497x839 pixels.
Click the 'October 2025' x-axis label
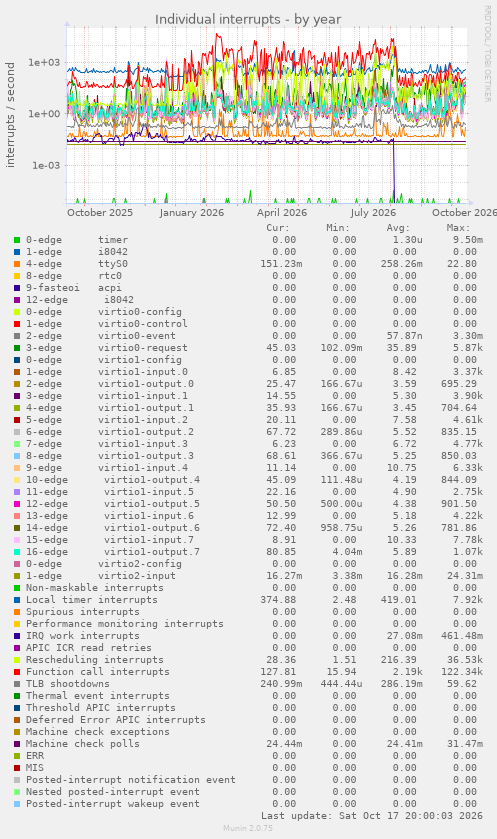(100, 212)
